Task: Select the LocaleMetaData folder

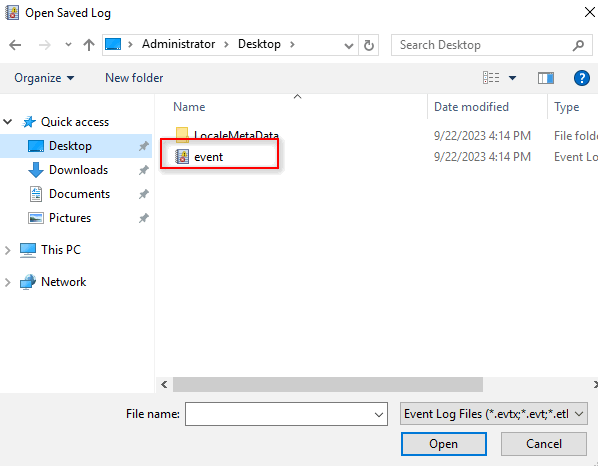Action: (x=227, y=135)
